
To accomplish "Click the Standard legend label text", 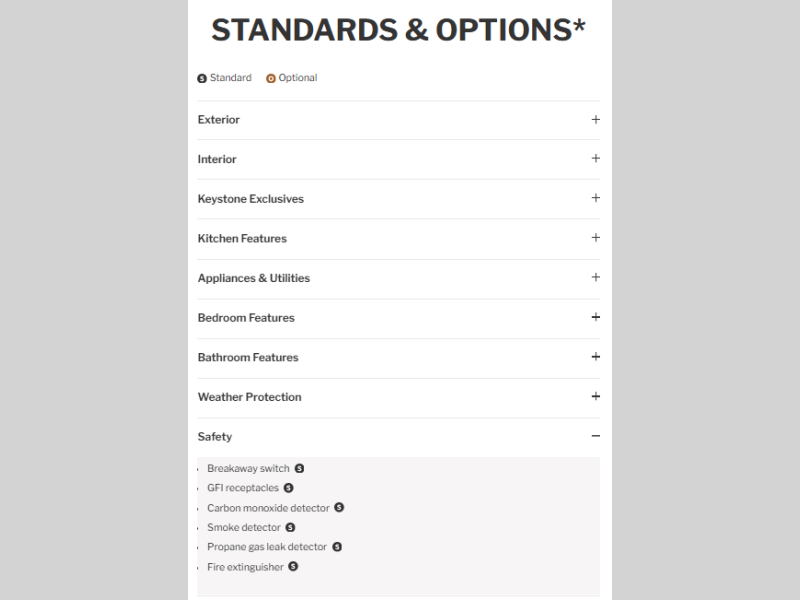I will pyautogui.click(x=231, y=78).
